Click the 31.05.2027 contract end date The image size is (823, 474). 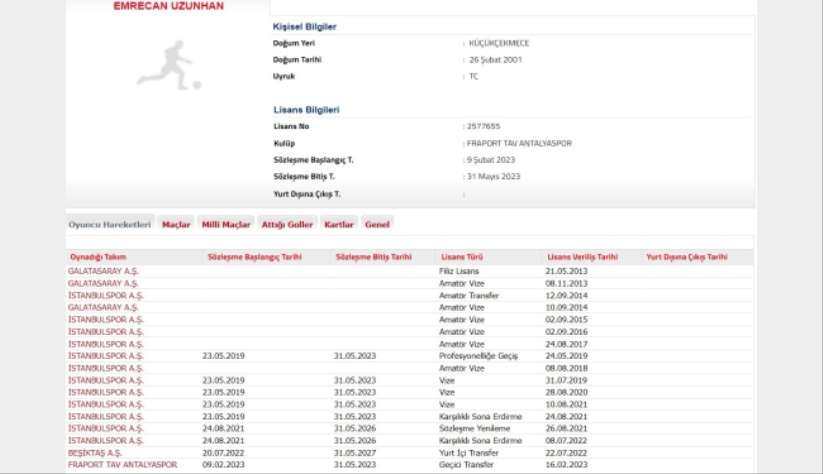[355, 452]
